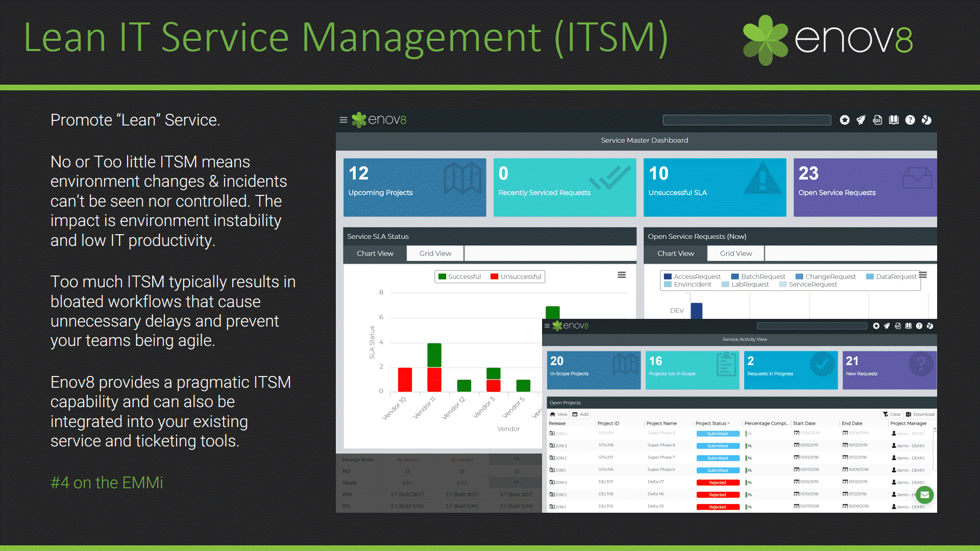The image size is (980, 551).
Task: Open the Open Service Requests chart options menu
Action: (x=923, y=275)
